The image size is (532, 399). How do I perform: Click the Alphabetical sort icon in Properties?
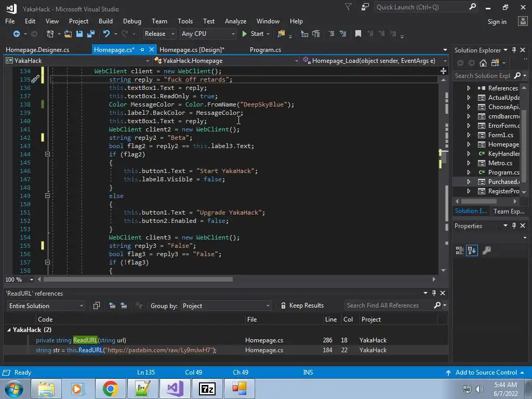472,250
